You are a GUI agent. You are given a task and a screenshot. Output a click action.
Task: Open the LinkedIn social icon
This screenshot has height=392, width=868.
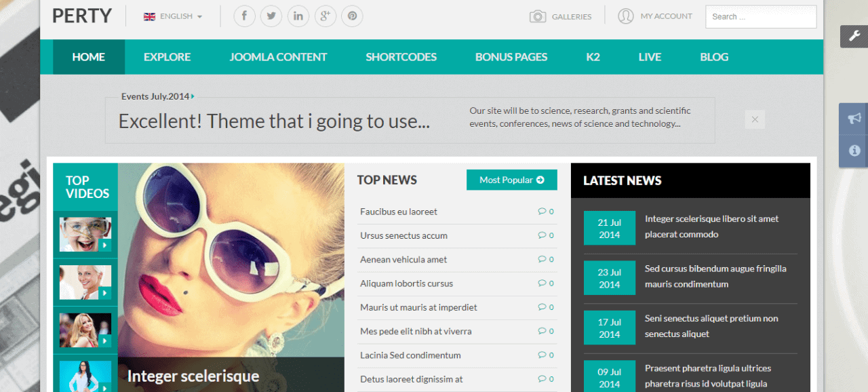(298, 16)
